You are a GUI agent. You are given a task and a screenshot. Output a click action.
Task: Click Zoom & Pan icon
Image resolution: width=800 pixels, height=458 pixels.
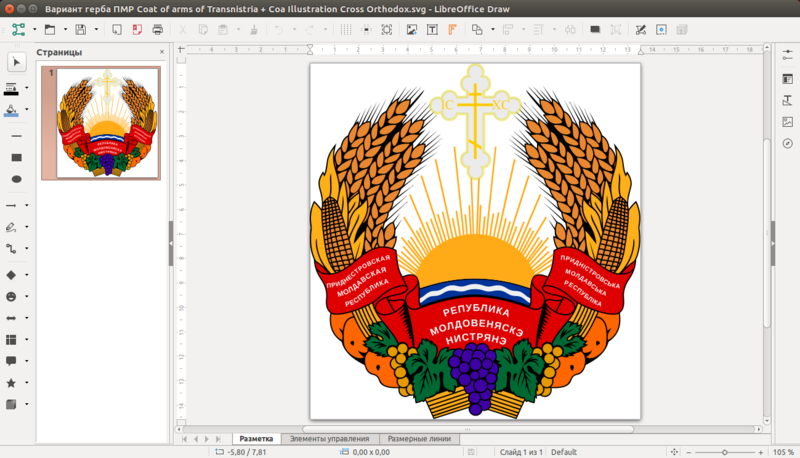click(387, 30)
